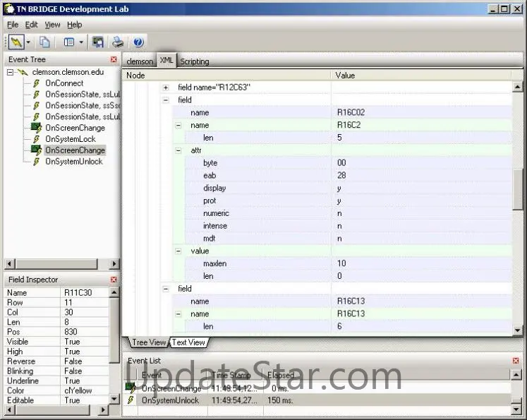Close the Event List panel
This screenshot has height=420, width=527.
[516, 361]
